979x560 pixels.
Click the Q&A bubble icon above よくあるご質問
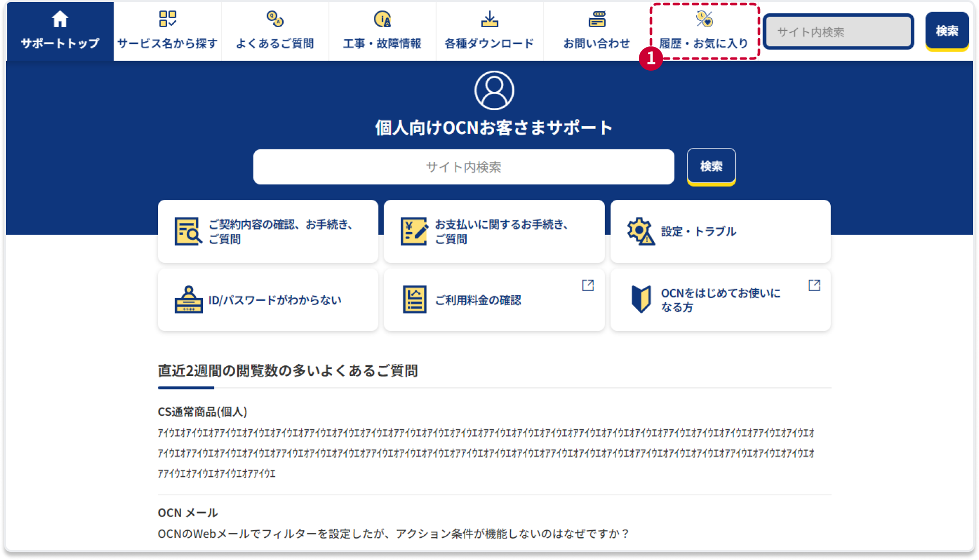coord(275,19)
